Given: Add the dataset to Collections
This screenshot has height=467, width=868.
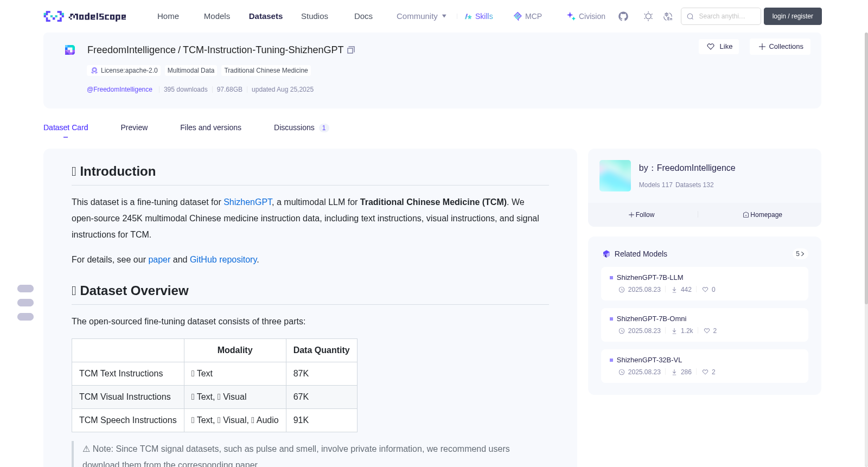Looking at the screenshot, I should pyautogui.click(x=780, y=47).
